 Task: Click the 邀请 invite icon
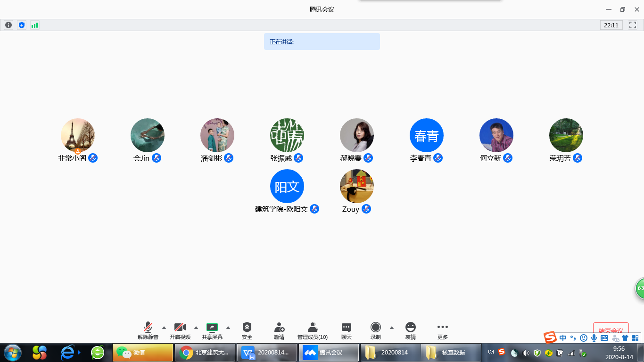(279, 328)
